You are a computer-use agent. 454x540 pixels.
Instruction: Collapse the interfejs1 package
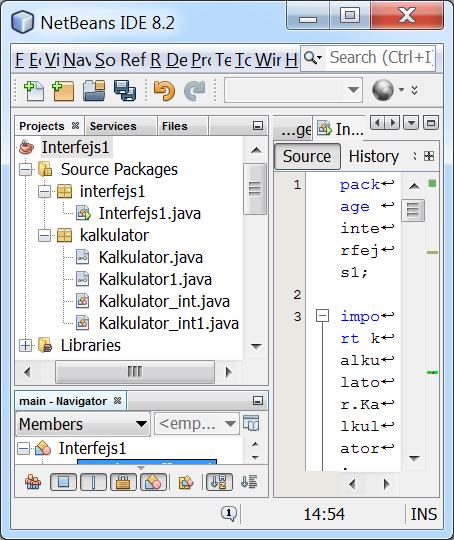44,192
